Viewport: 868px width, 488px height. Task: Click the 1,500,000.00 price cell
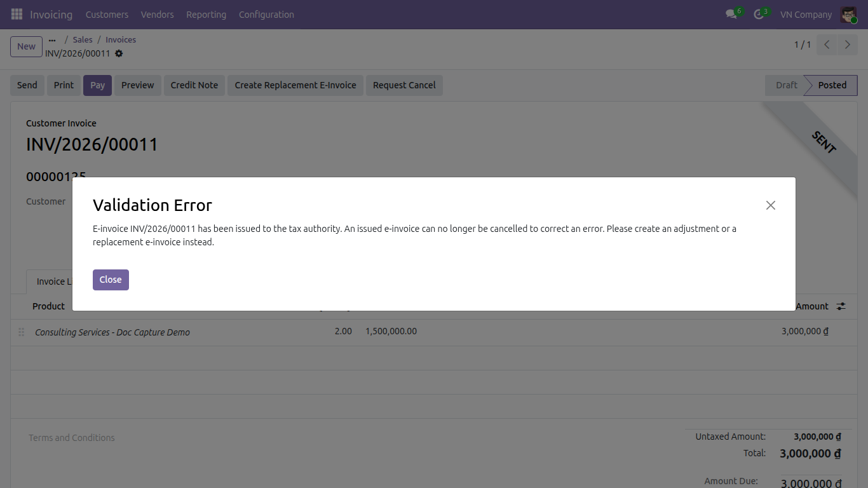[391, 332]
